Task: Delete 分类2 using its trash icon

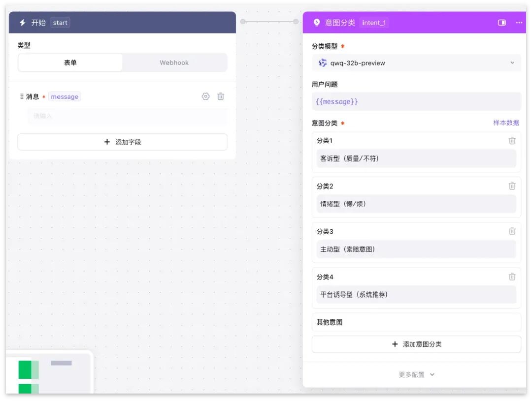Action: click(x=512, y=186)
